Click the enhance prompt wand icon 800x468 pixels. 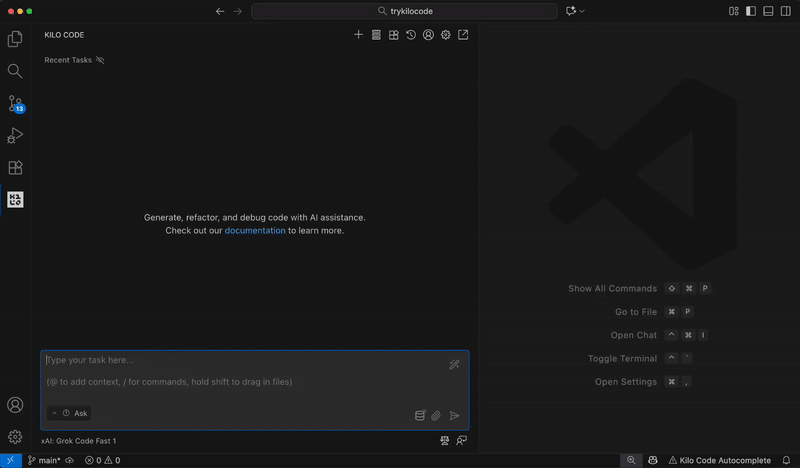pyautogui.click(x=454, y=364)
